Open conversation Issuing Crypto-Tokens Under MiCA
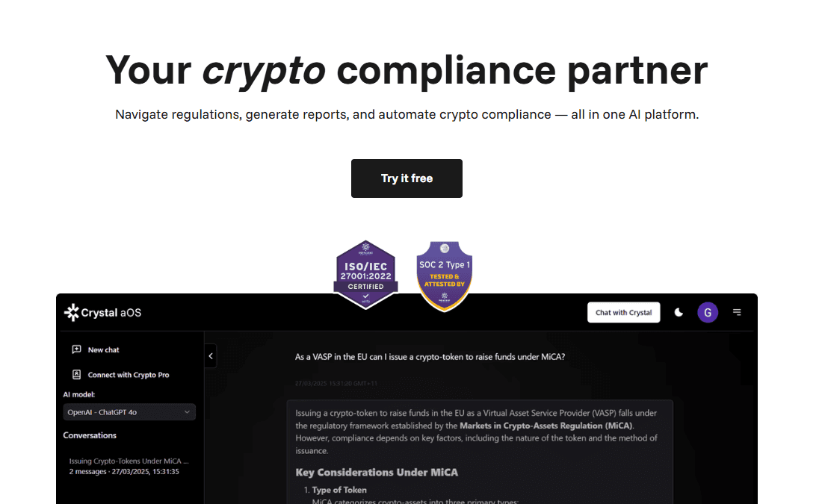 coord(129,461)
